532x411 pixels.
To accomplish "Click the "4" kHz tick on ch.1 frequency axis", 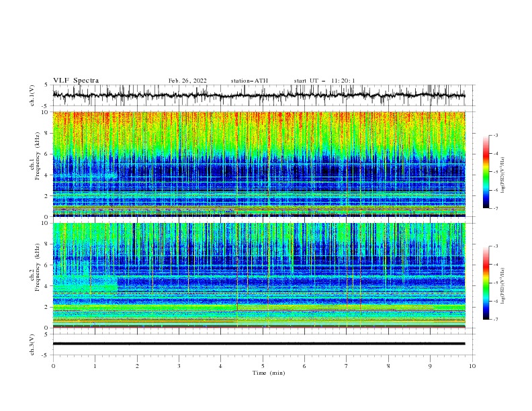I will 47,175.
